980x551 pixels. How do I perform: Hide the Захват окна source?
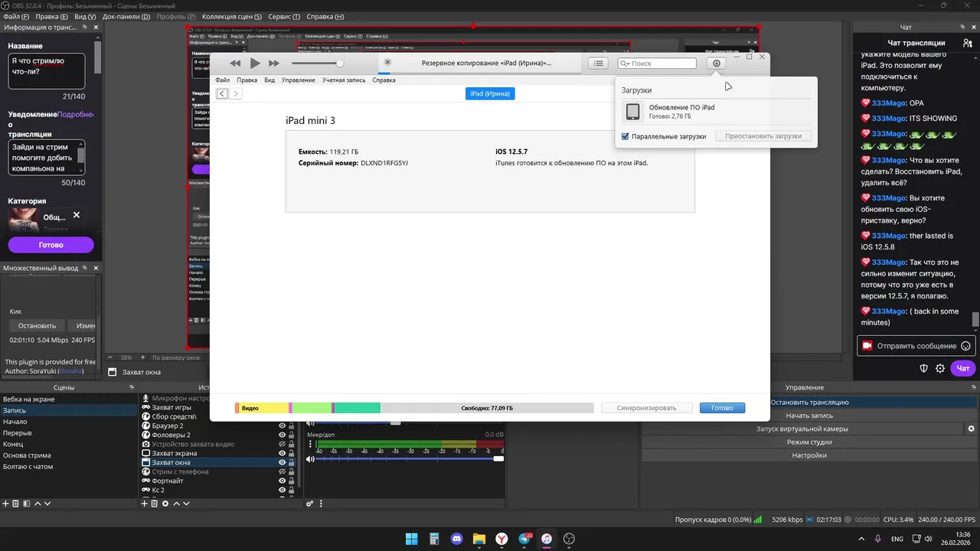coord(282,462)
